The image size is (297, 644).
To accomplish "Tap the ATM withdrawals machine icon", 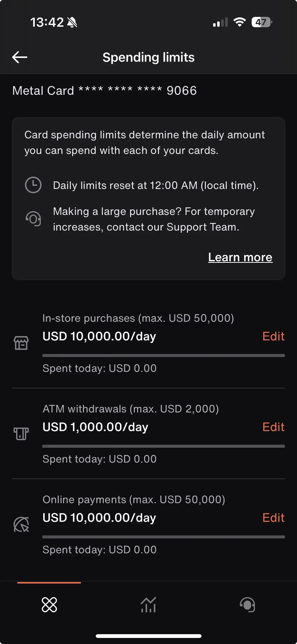I will [x=21, y=434].
